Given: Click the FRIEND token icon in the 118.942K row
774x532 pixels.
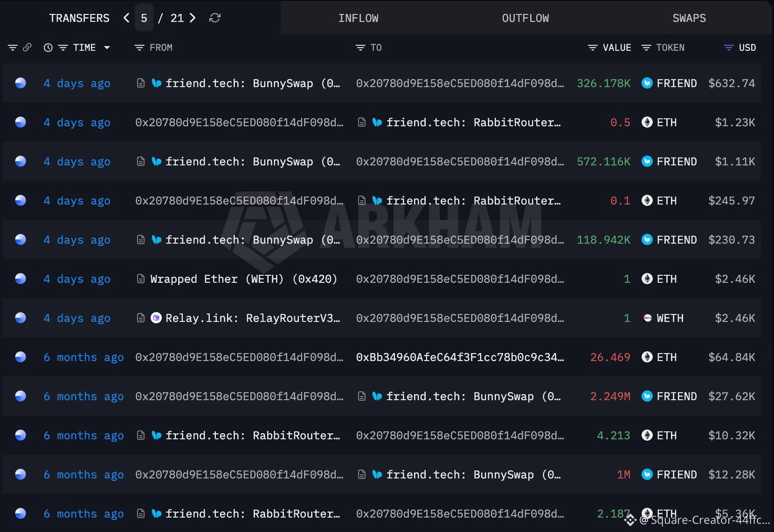Looking at the screenshot, I should 647,239.
